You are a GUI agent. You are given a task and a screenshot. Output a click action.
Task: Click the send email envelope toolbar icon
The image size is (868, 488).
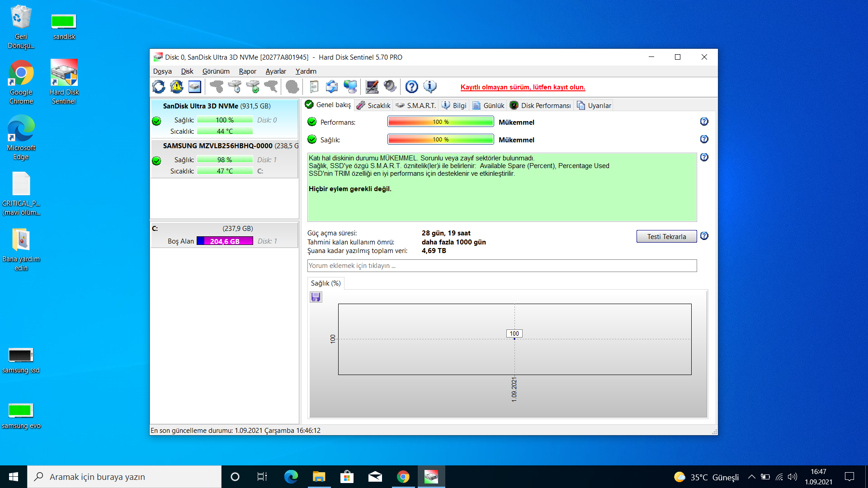coord(332,86)
